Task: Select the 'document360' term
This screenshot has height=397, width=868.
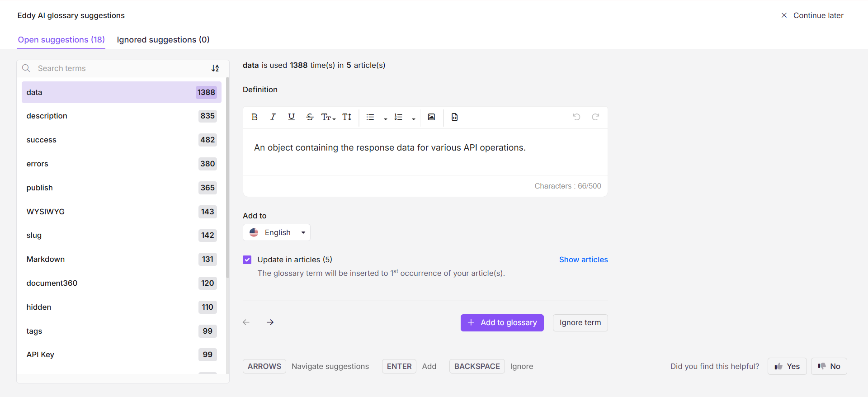Action: coord(122,283)
